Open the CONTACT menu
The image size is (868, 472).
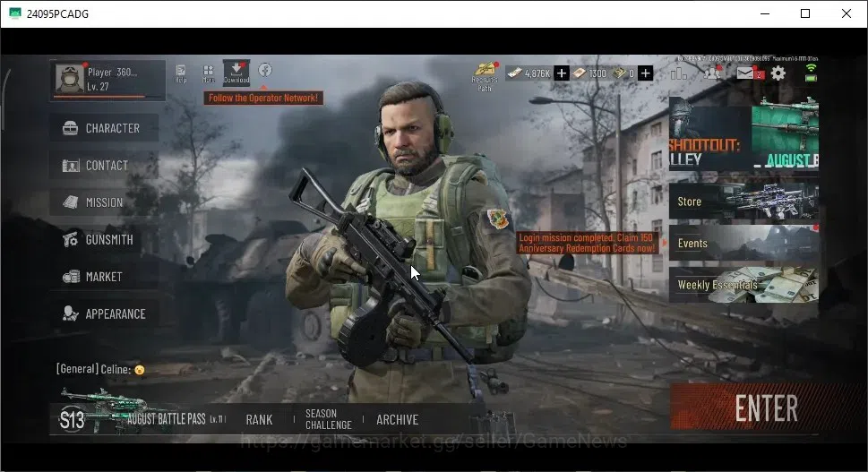pos(104,166)
